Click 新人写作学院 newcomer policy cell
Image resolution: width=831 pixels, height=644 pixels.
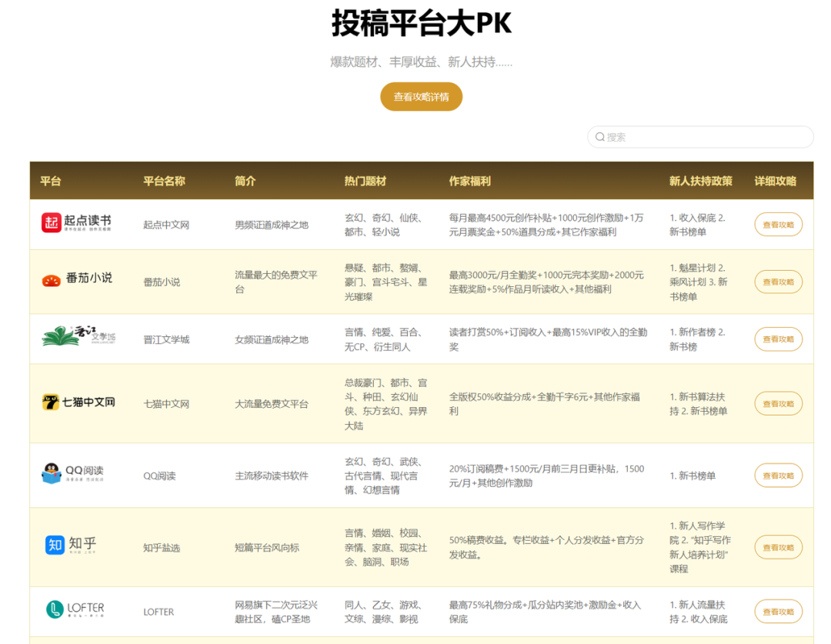700,548
